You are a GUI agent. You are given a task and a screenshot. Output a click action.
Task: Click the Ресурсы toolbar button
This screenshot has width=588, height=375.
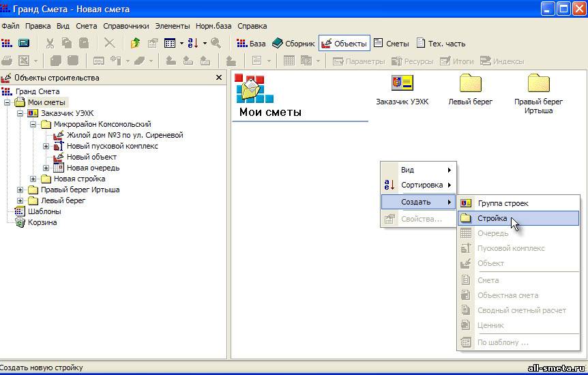pos(413,61)
